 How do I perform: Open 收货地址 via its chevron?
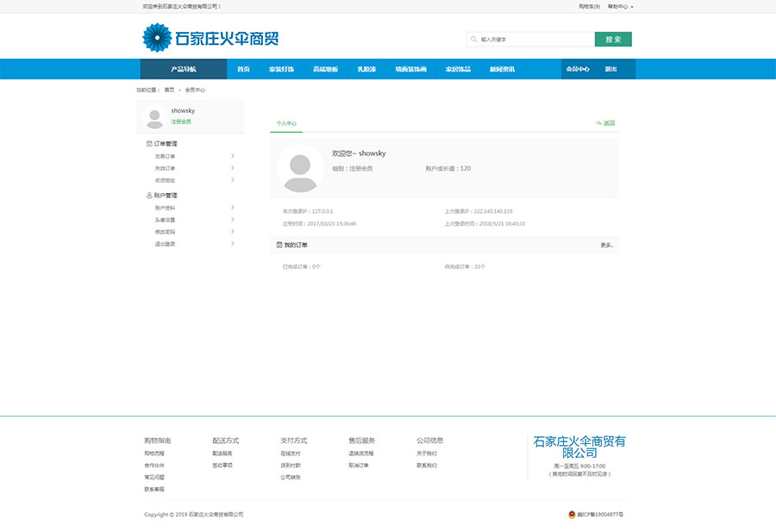pos(233,180)
